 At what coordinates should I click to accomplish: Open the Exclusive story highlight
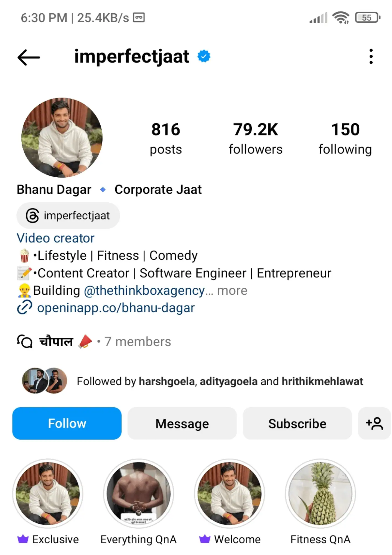click(48, 493)
